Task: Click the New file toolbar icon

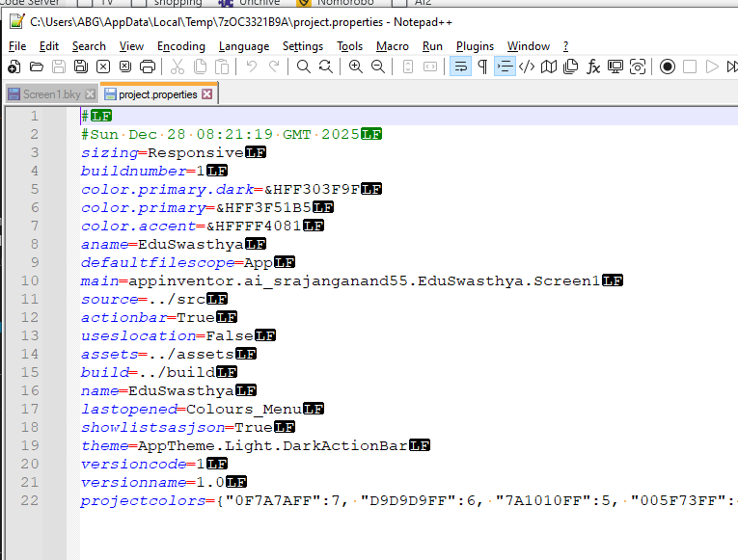Action: tap(14, 67)
